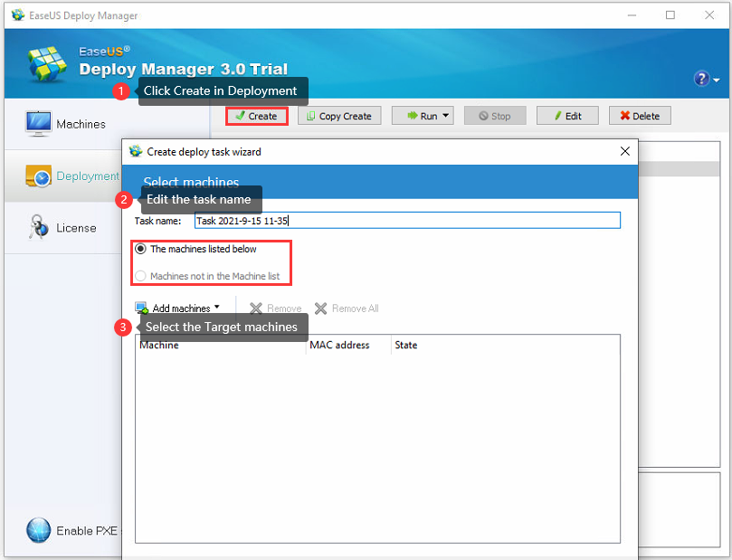Viewport: 732px width, 560px height.
Task: Select 'The machines listed below' radio option
Action: click(x=195, y=249)
